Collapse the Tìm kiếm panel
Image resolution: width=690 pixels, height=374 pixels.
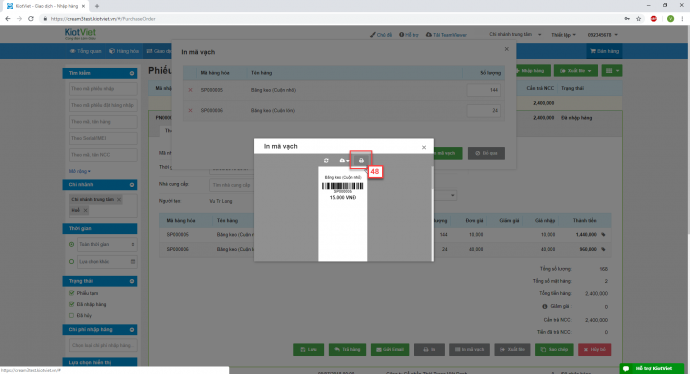(132, 73)
